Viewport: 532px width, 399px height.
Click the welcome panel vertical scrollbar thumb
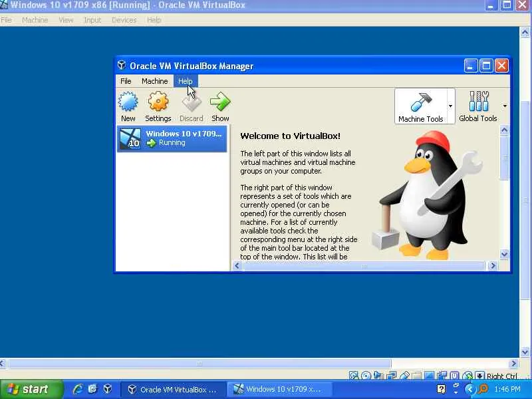coord(504,158)
